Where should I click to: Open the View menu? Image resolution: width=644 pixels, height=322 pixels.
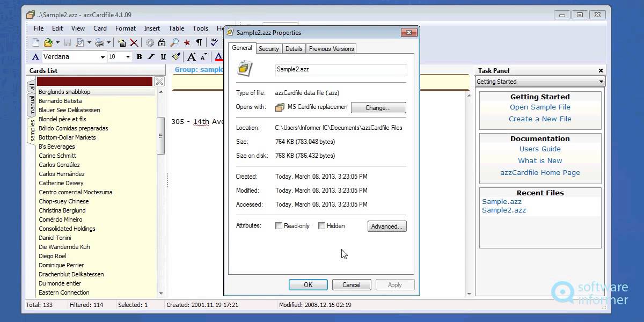pos(78,28)
